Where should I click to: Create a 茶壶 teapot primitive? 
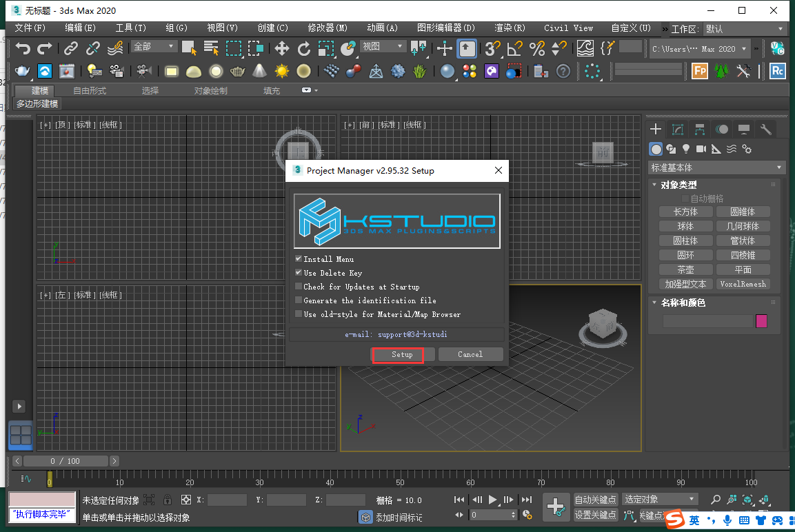(685, 269)
